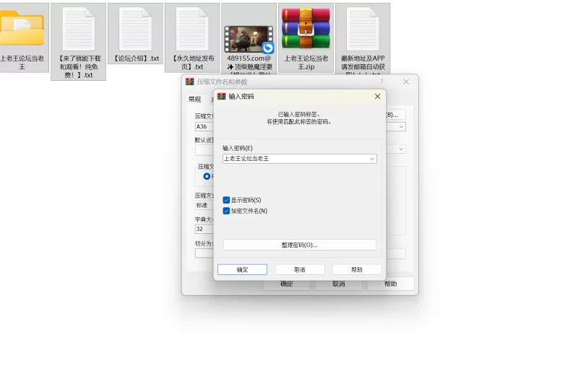
Task: Select the partially hidden archive format radio button
Action: tap(207, 176)
